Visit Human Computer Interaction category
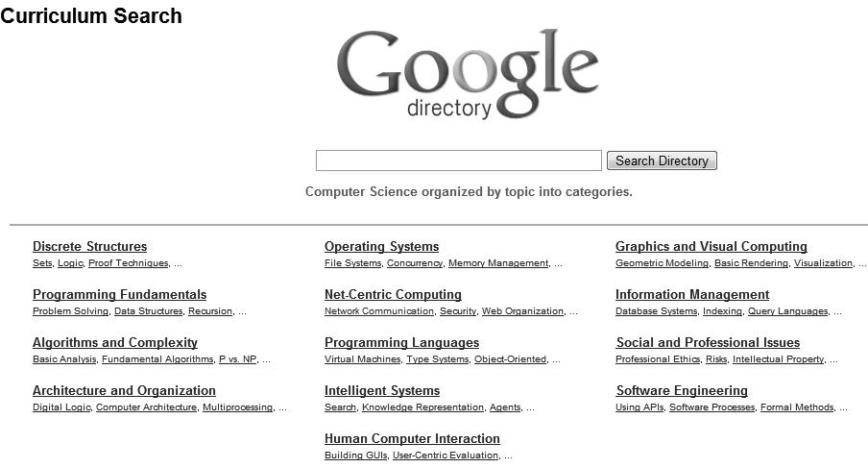The height and width of the screenshot is (468, 868). 412,439
